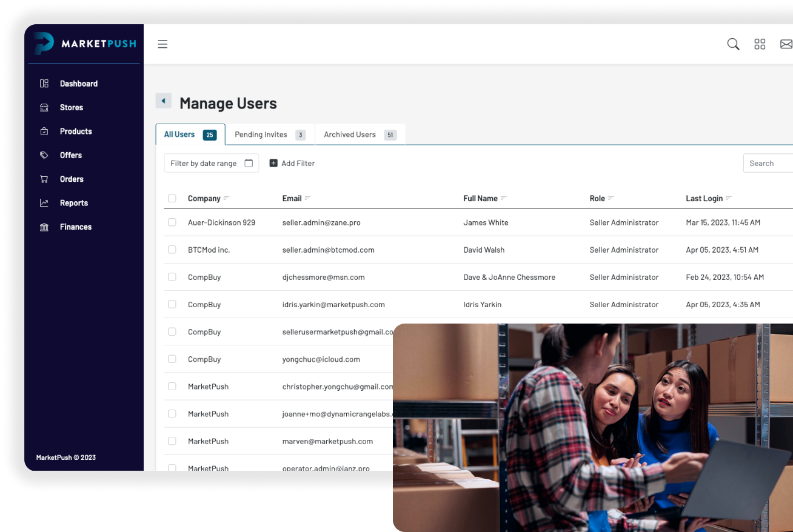Sort by Company column icon
This screenshot has width=793, height=532.
227,199
